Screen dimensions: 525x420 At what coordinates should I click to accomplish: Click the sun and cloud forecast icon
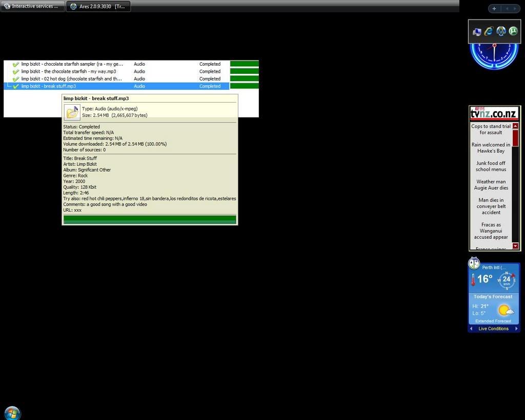pos(505,310)
